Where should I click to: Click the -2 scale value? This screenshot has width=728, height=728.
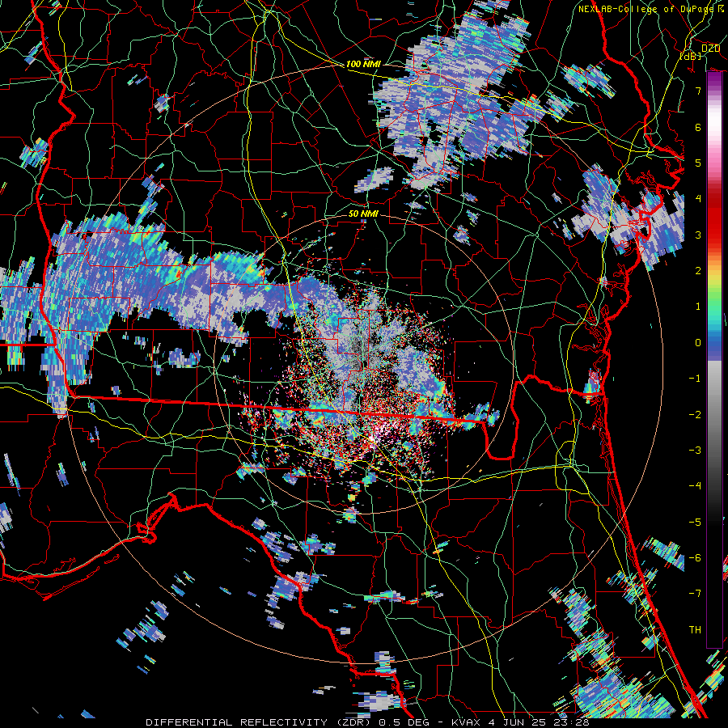pos(695,415)
